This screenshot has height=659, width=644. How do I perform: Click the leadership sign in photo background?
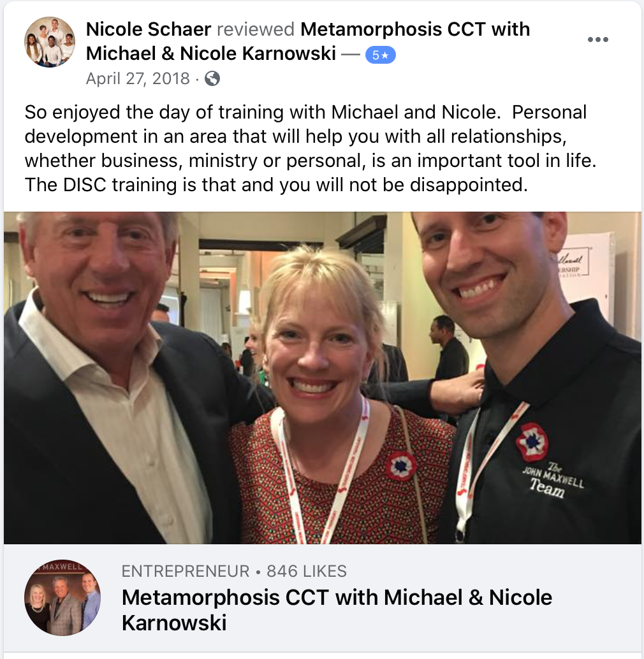[574, 266]
